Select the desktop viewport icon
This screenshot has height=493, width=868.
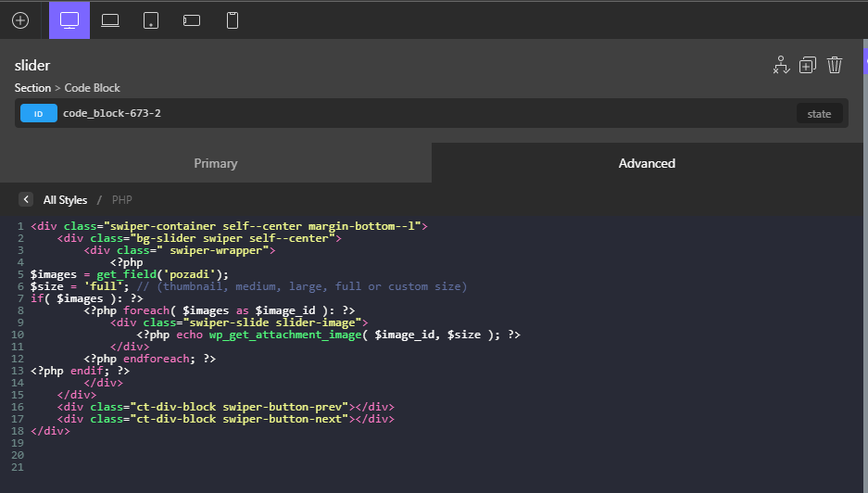pyautogui.click(x=69, y=20)
